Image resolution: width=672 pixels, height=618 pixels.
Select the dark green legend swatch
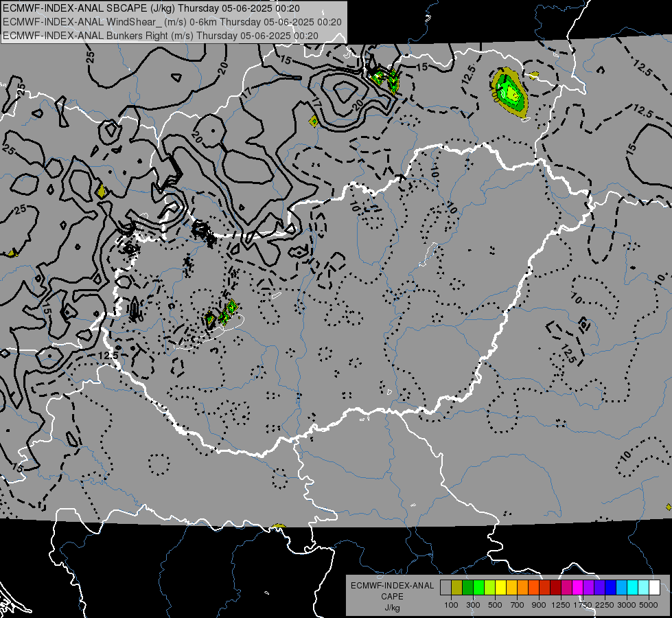click(467, 588)
